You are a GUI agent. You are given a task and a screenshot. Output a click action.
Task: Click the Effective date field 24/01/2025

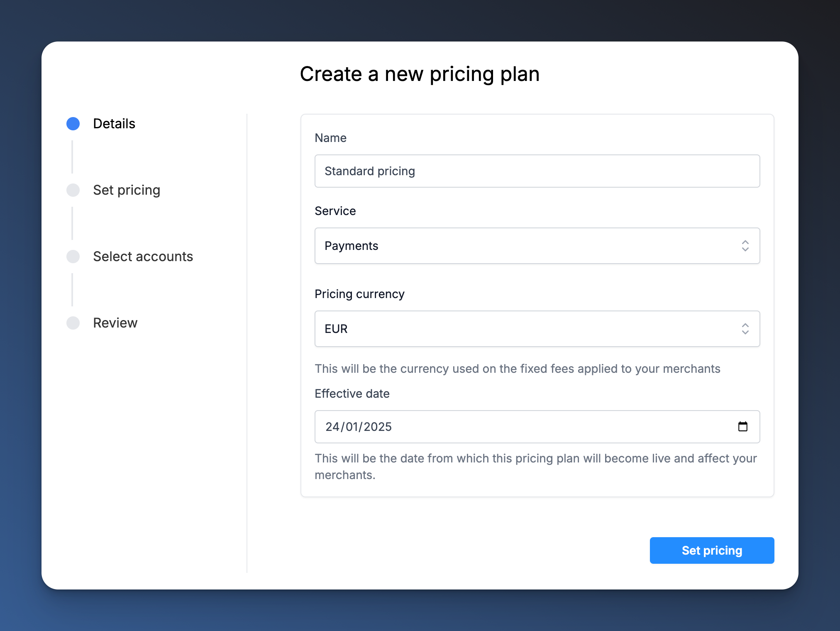point(537,427)
